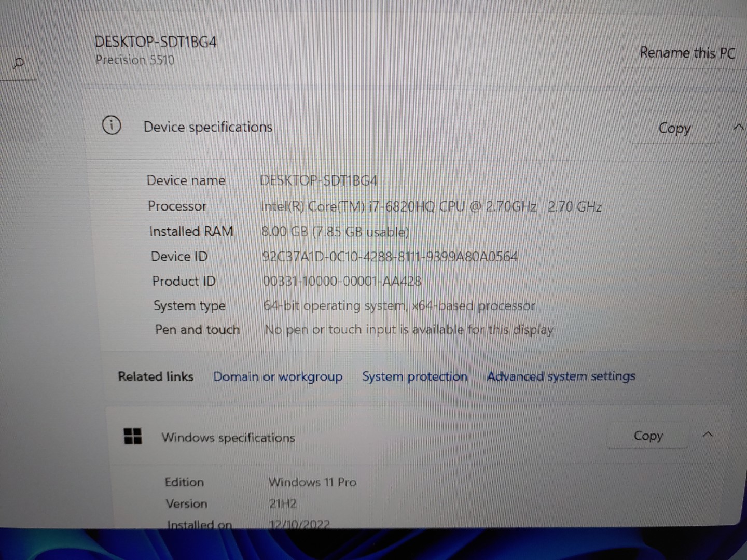This screenshot has height=560, width=747.
Task: Select device name value DESKTOP-SDT1BG4 in specifications
Action: (319, 180)
